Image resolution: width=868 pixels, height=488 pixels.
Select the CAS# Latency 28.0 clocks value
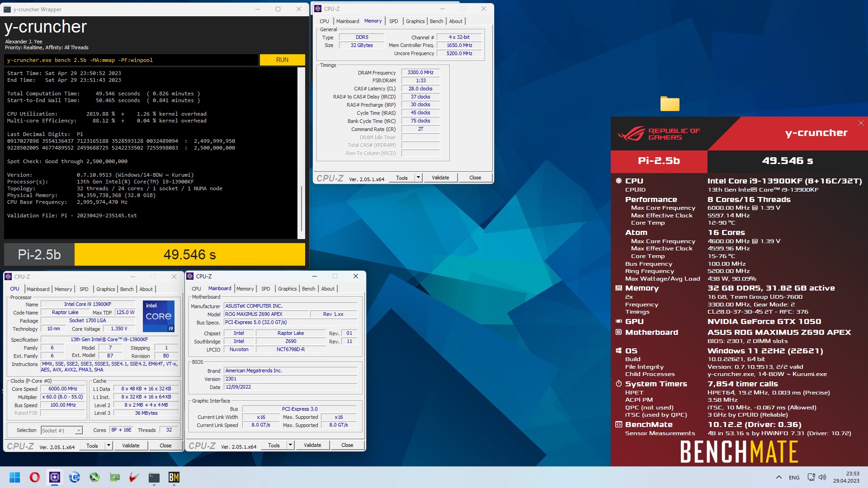420,89
